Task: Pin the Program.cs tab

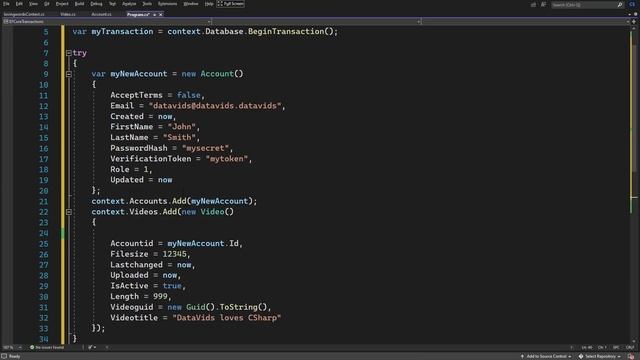Action: click(155, 15)
